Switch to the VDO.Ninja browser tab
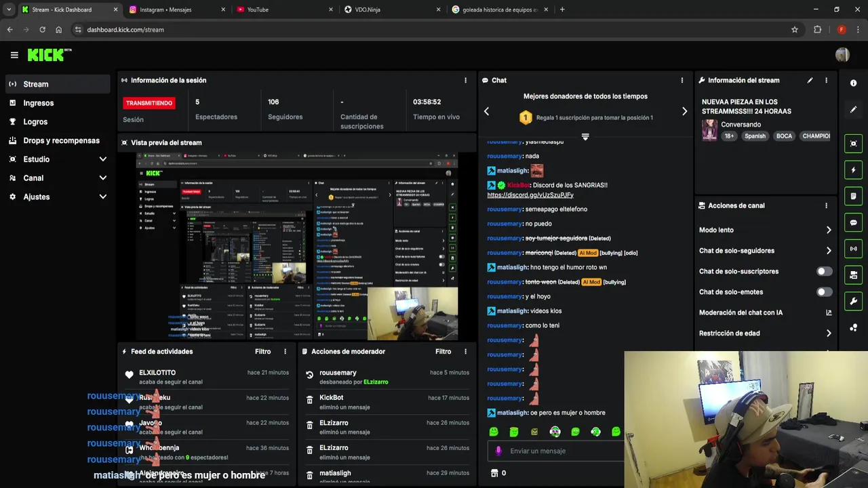Screen dimensions: 868x488 [x=392, y=9]
